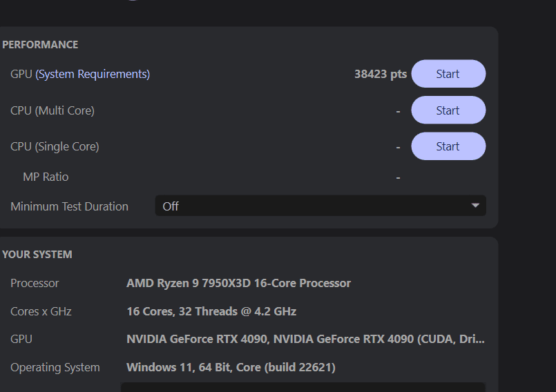Select the Cores x GHz row label

point(41,311)
